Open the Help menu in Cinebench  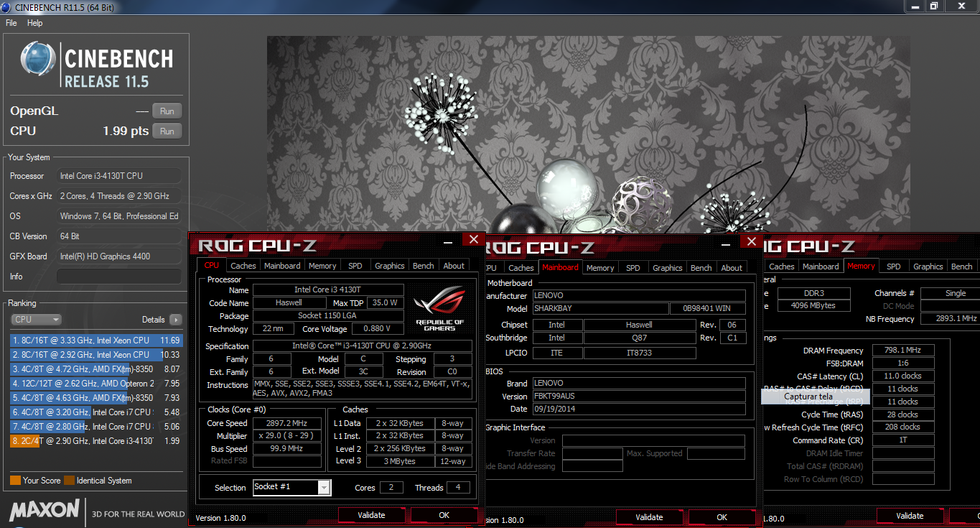(35, 23)
